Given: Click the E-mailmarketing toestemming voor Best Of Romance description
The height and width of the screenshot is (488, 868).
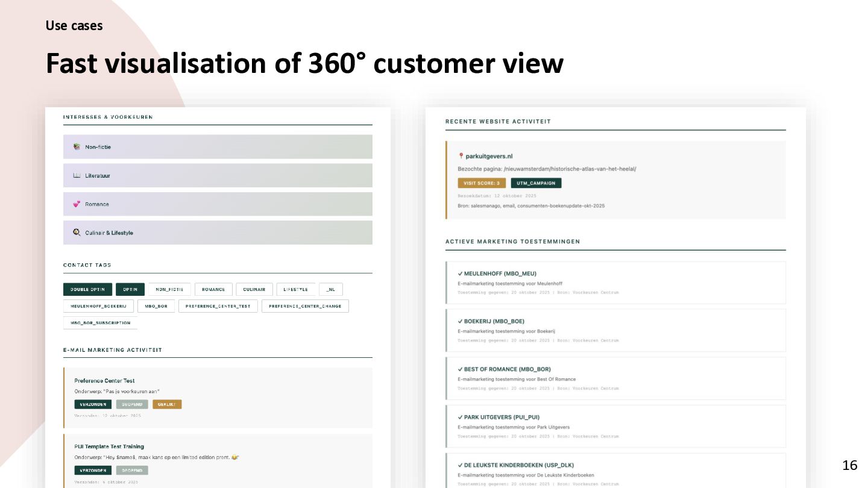Looking at the screenshot, I should pyautogui.click(x=517, y=380).
